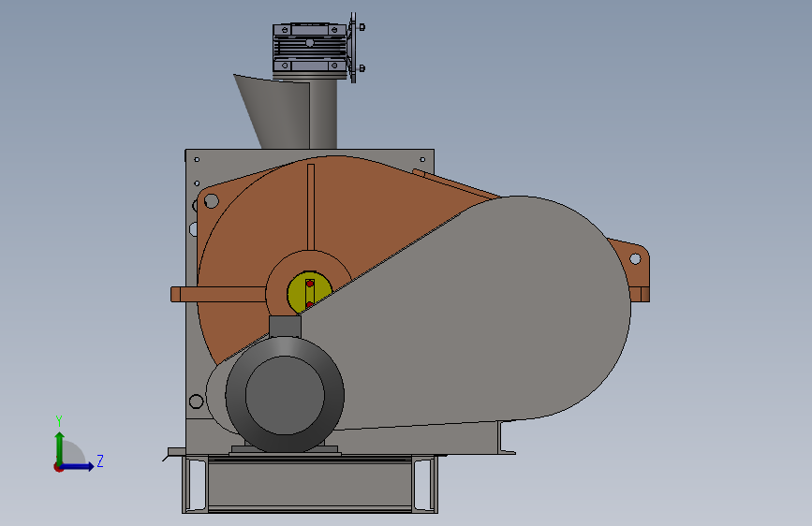Select the motor mounting foot plate
The image size is (812, 526).
tap(285, 450)
